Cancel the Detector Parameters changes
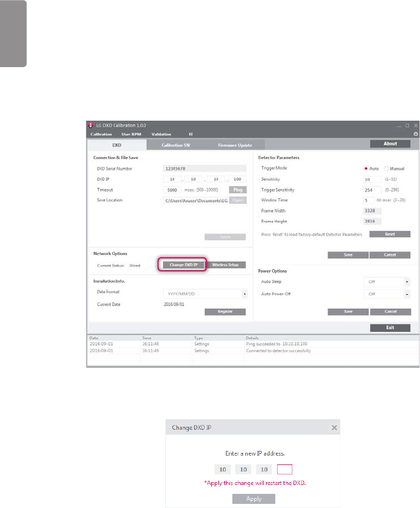This screenshot has height=508, width=420. 390,255
